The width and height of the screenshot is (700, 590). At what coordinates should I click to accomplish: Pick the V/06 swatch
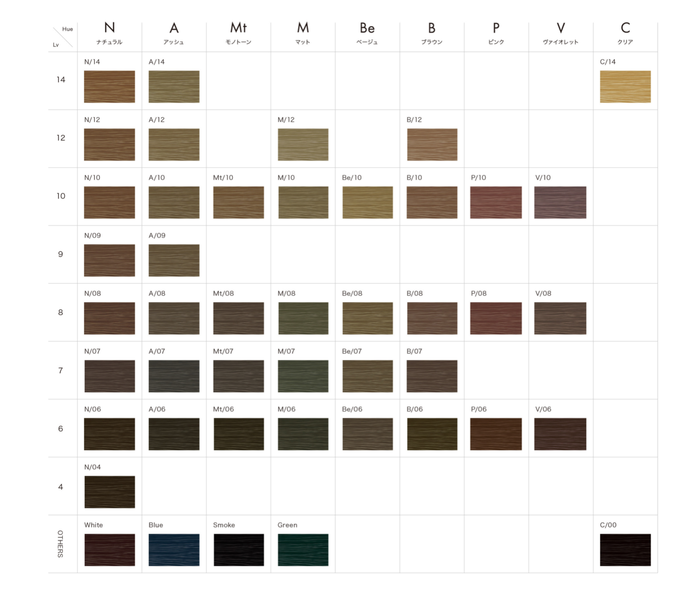[x=560, y=434]
